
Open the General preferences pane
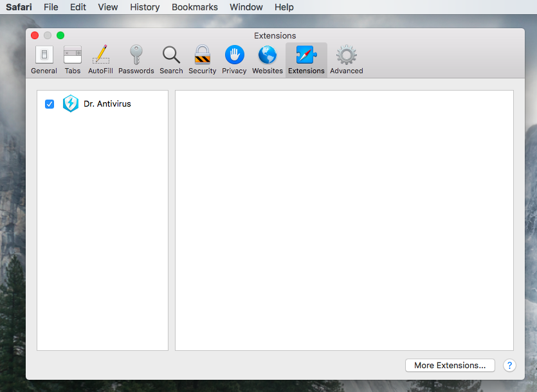(44, 60)
